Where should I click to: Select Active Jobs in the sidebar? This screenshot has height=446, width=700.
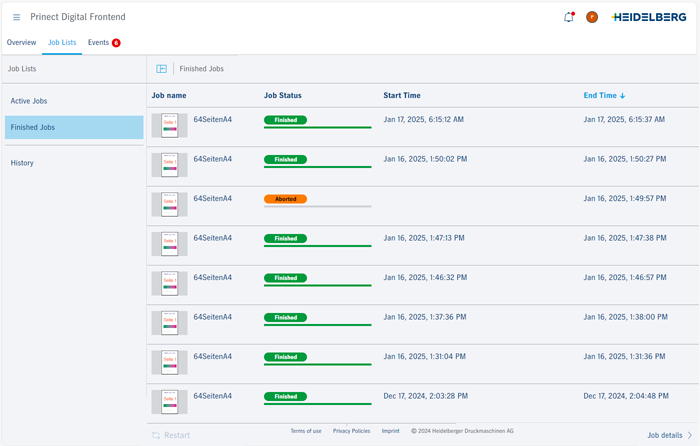[x=29, y=101]
